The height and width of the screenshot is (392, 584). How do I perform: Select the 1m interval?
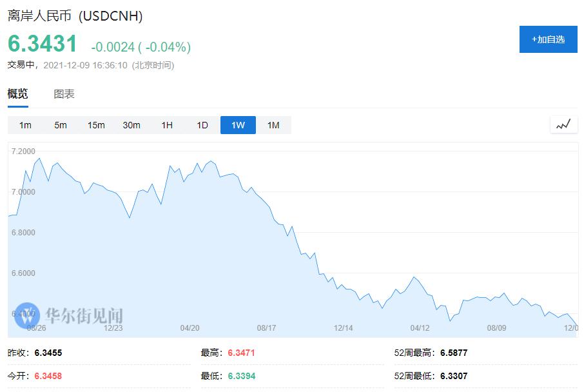(25, 125)
